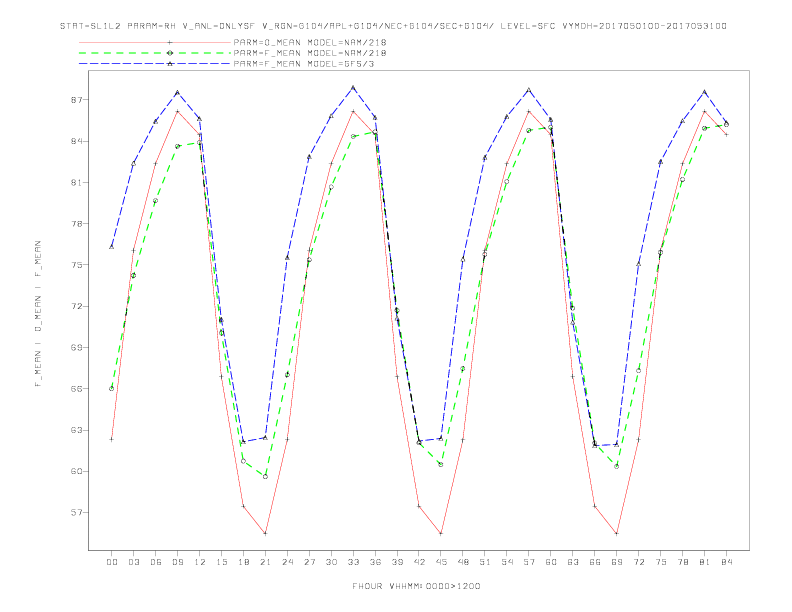
Task: Click the red solid legend line sample
Action: pos(155,42)
